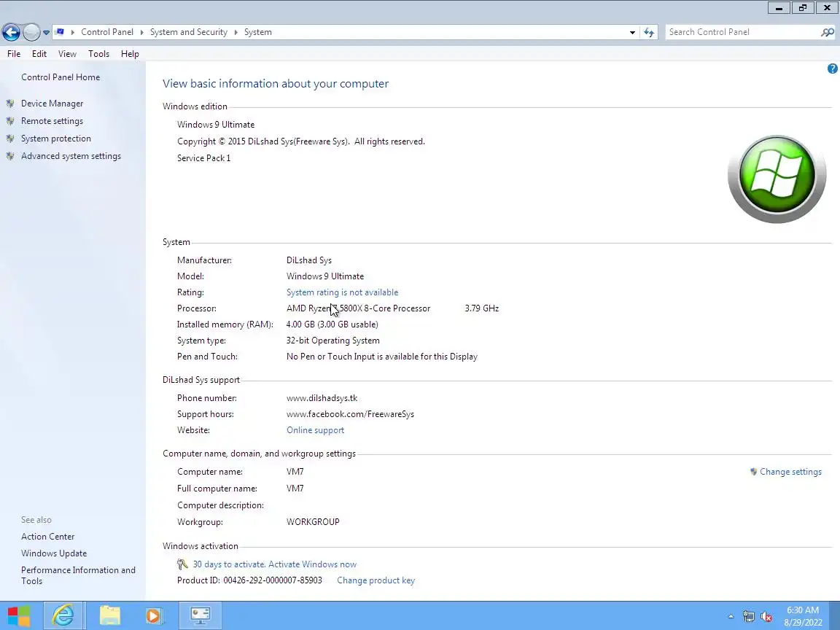Open the clock showing 6:30 AM
Viewport: 840px width, 630px height.
click(x=803, y=616)
